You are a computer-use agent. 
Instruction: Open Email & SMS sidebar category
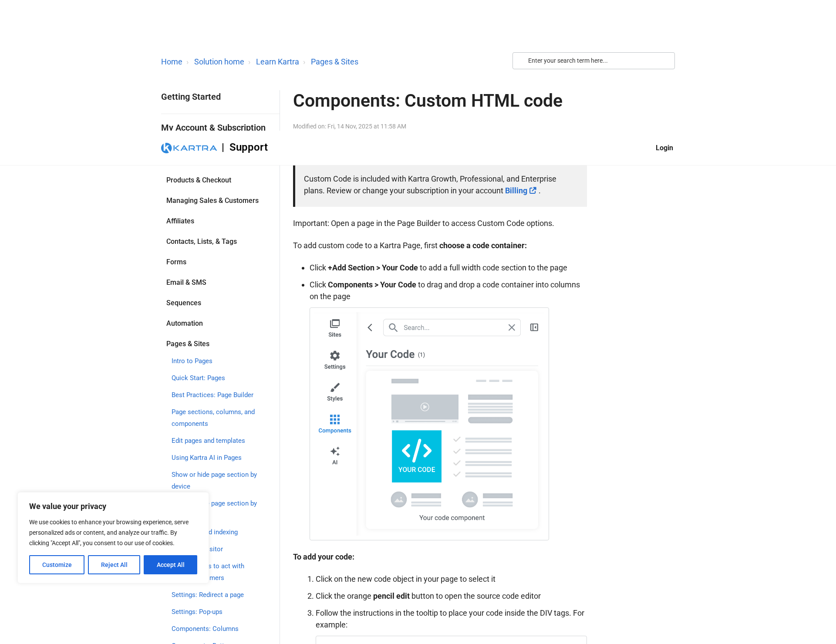coord(186,282)
